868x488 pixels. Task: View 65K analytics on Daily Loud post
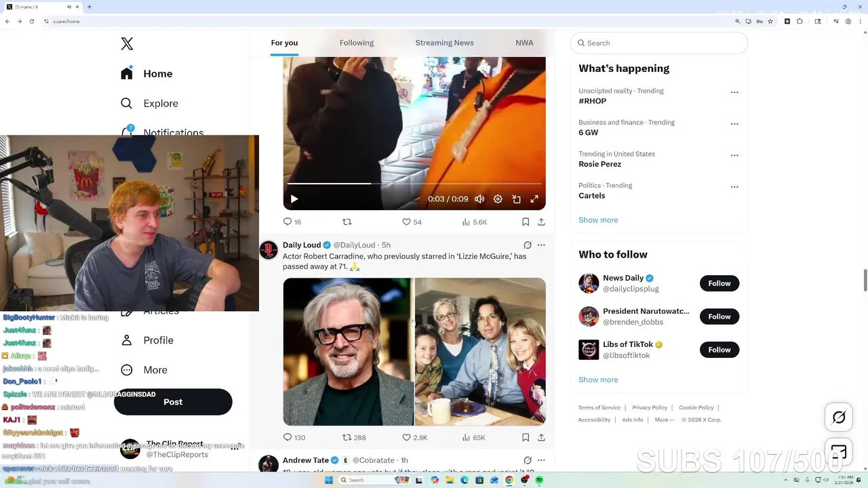click(x=473, y=438)
